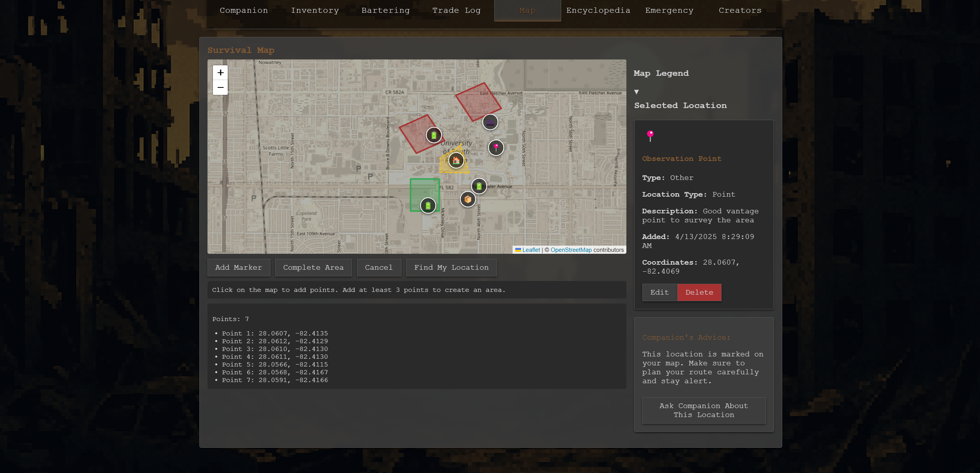Screen dimensions: 980x473
Task: Click Ask Companion About This Location
Action: pos(703,410)
